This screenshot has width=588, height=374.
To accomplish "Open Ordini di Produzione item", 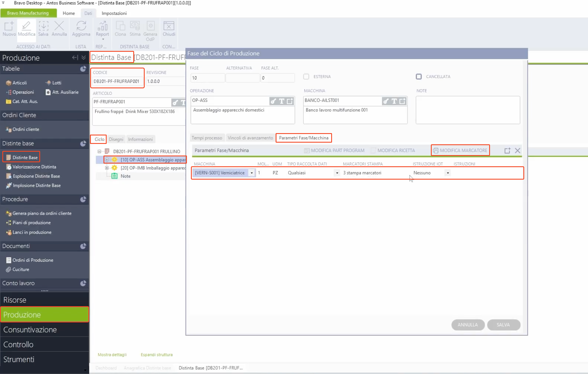I will click(30, 260).
